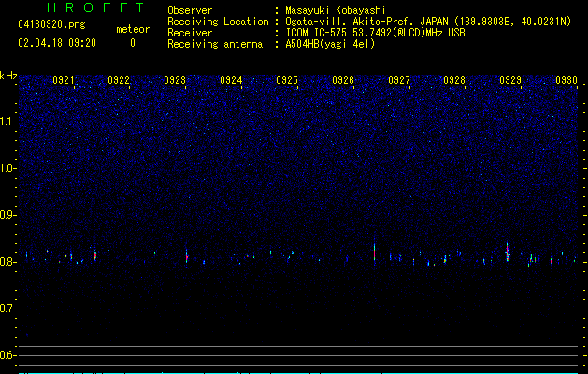
Task: Click the 0.7 kHz axis label
Action: (8, 309)
